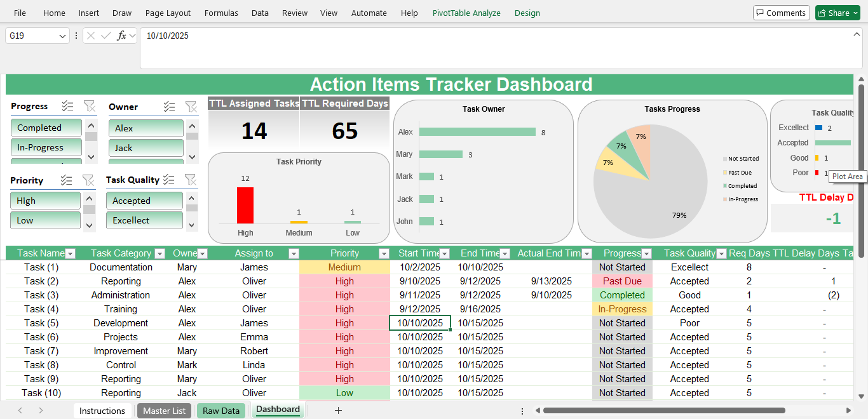
Task: Click the Comments button
Action: pyautogui.click(x=781, y=12)
